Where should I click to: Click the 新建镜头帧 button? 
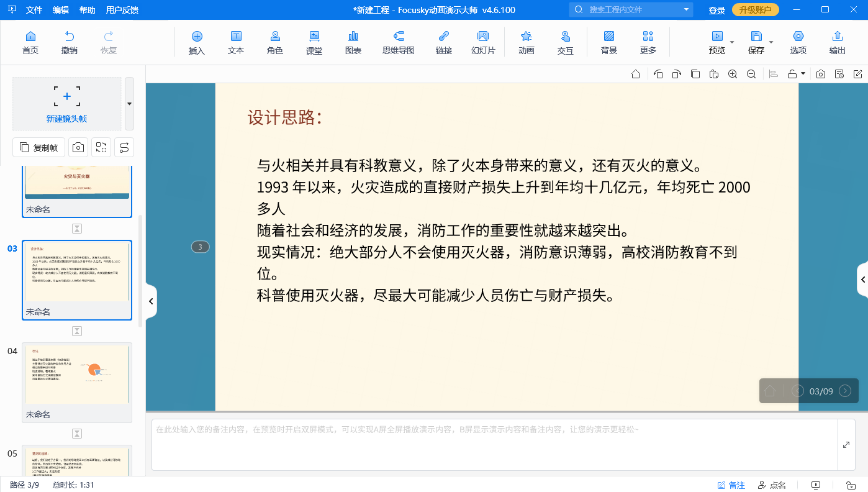67,104
